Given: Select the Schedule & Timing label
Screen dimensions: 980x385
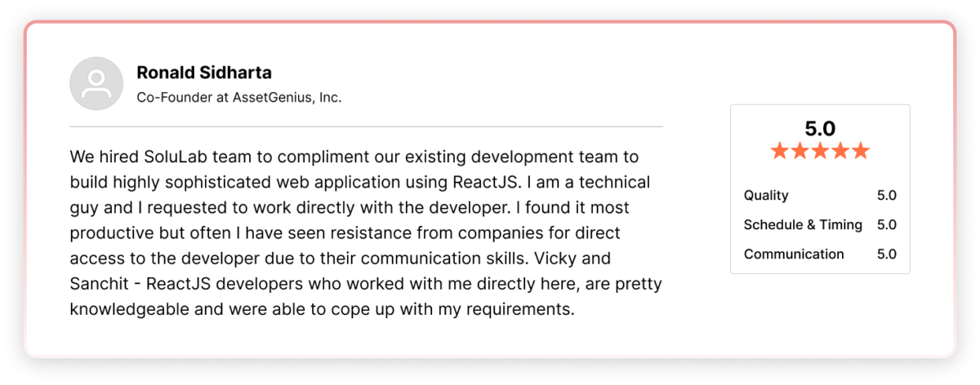Looking at the screenshot, I should coord(803,225).
